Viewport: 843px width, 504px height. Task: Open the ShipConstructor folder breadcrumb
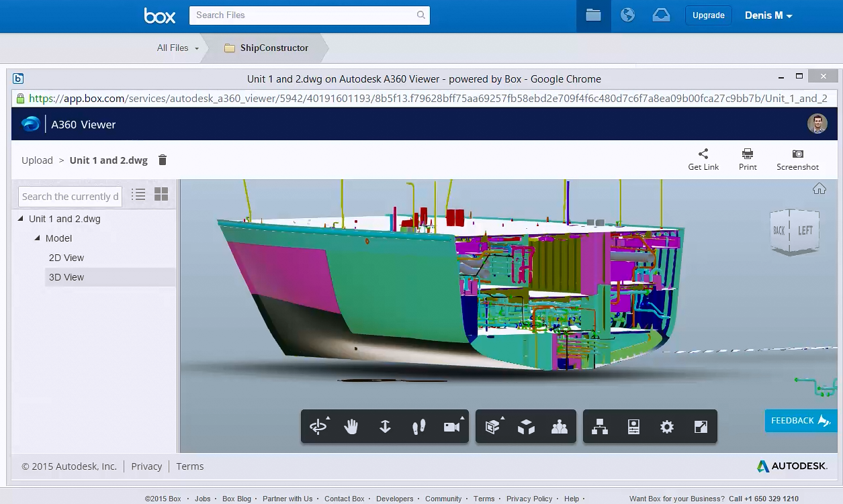(x=267, y=48)
